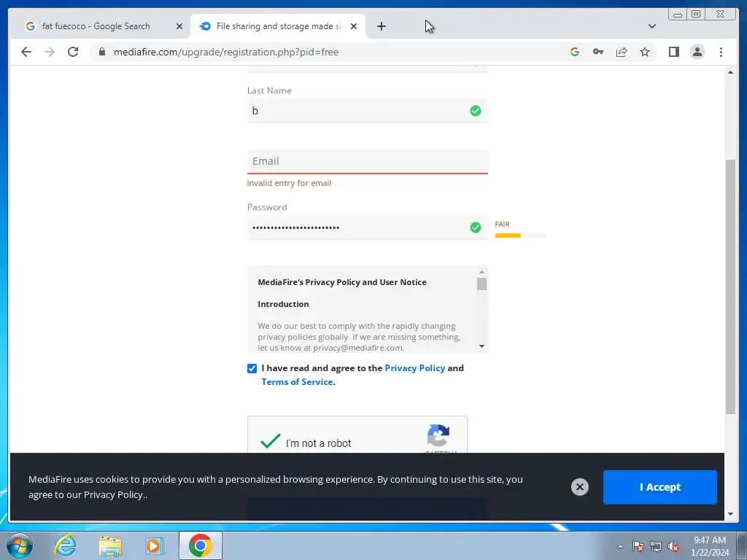
Task: Open saved passwords key icon
Action: 598,52
